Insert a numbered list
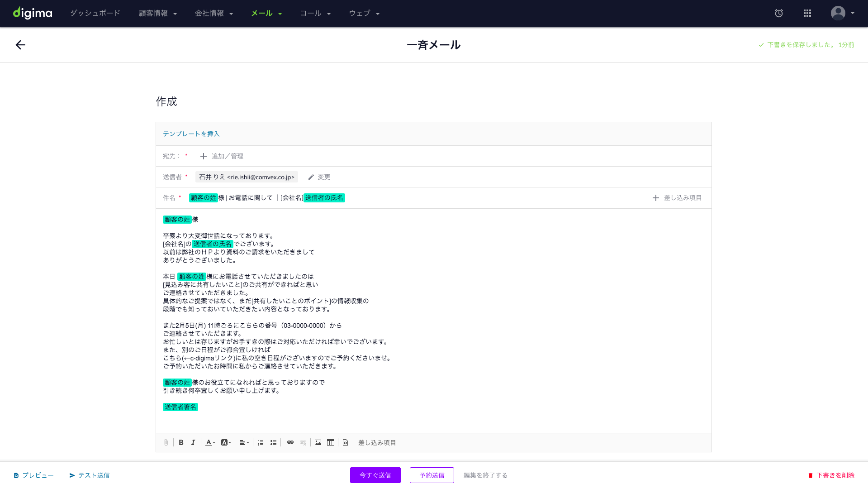This screenshot has height=489, width=868. [x=261, y=442]
